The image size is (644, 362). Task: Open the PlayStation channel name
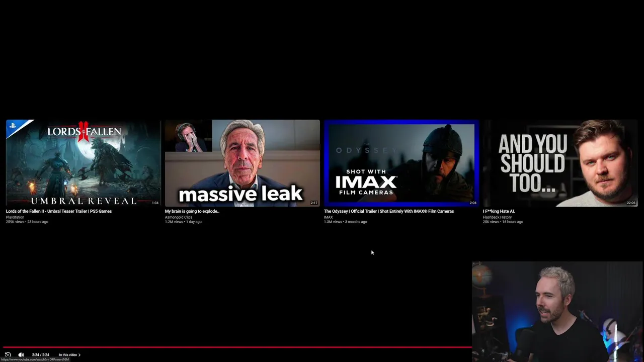click(x=15, y=217)
